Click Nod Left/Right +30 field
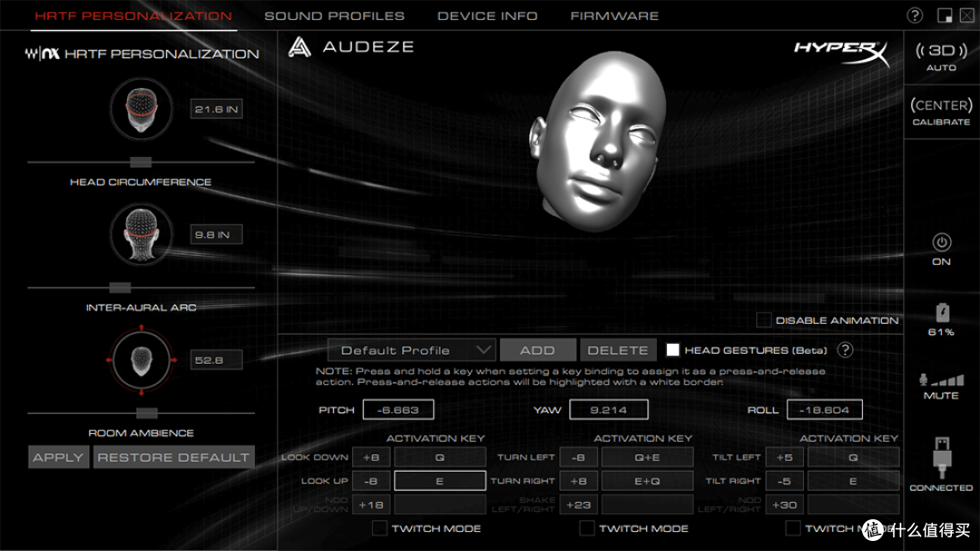 (x=785, y=505)
